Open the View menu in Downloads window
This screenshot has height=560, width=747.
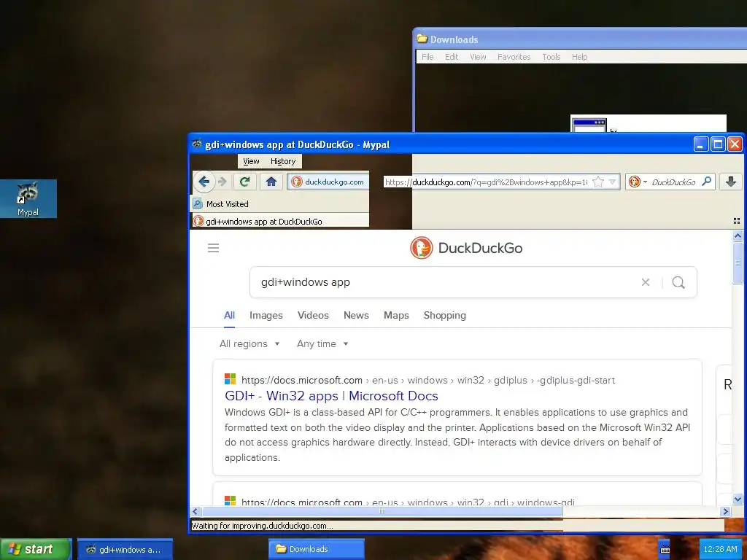[478, 57]
